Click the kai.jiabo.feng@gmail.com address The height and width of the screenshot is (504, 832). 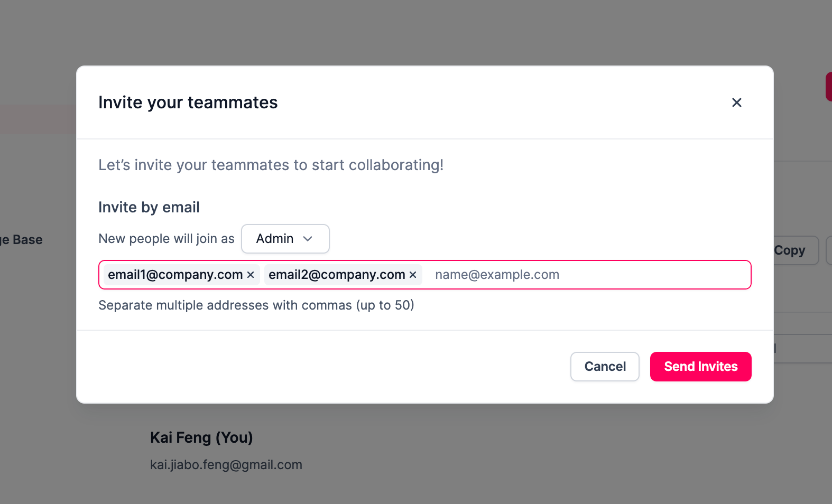[226, 465]
